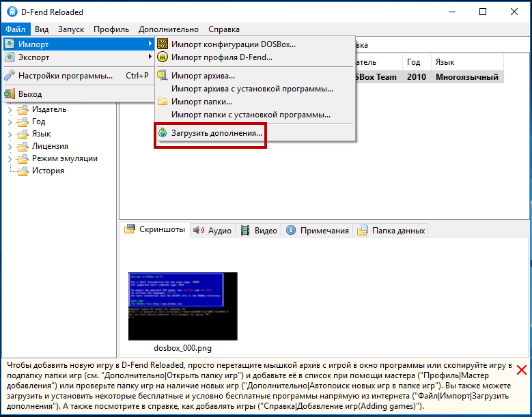Switch to the Примечания tab
The image size is (532, 417).
coord(318,231)
